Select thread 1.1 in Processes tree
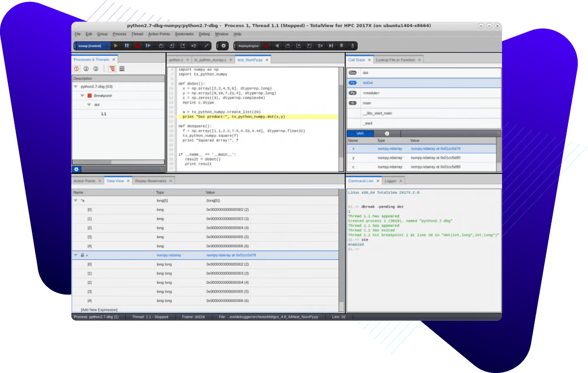The width and height of the screenshot is (588, 373). click(103, 114)
